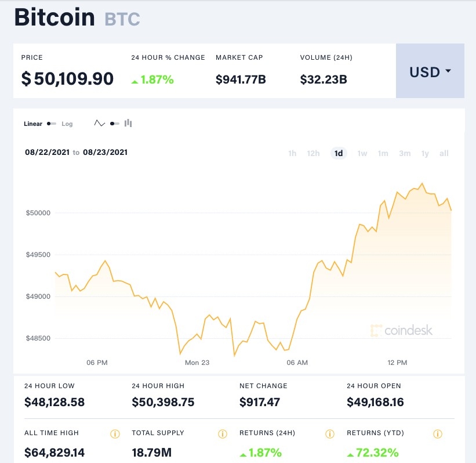Screen dimensions: 476x463
Task: Switch chart style using the line/bar toggle
Action: pyautogui.click(x=114, y=122)
